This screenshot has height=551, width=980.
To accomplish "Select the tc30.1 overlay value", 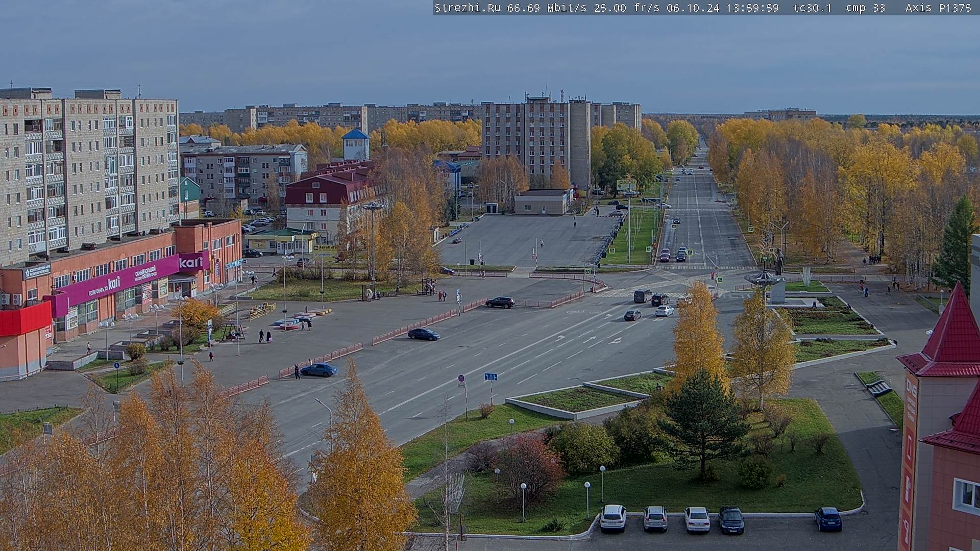I will click(813, 8).
